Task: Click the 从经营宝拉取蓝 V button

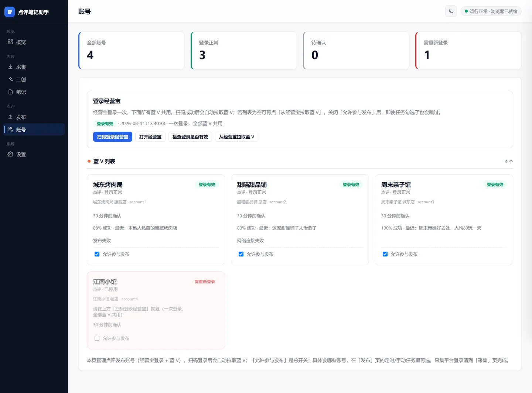Action: click(236, 137)
